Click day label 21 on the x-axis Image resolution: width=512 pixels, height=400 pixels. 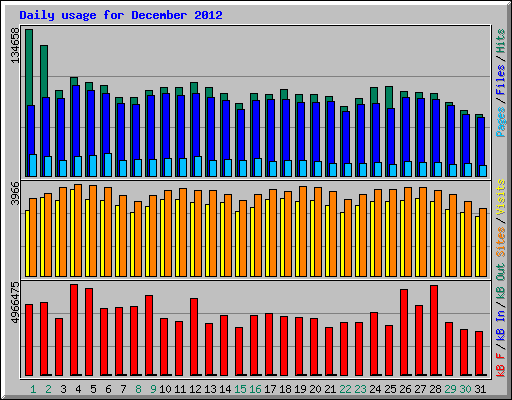click(330, 389)
